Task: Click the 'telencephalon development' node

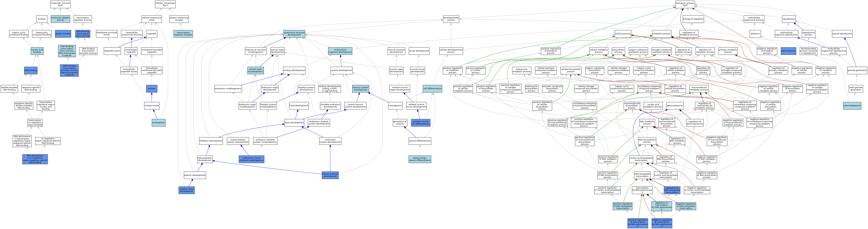Action: point(205,159)
